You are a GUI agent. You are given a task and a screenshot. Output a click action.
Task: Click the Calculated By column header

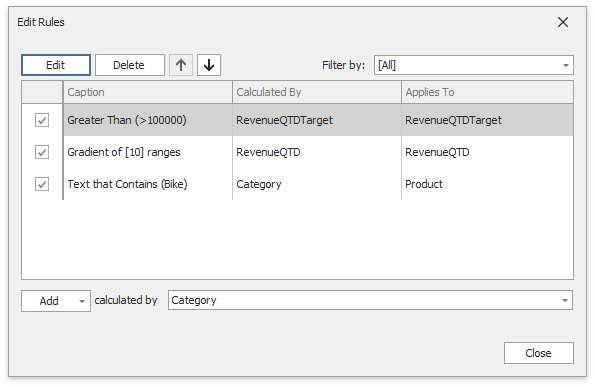pyautogui.click(x=317, y=92)
